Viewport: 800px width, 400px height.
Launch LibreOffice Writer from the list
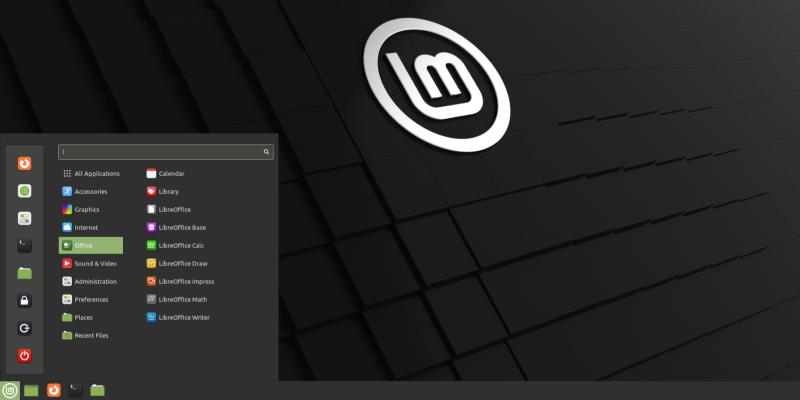184,317
